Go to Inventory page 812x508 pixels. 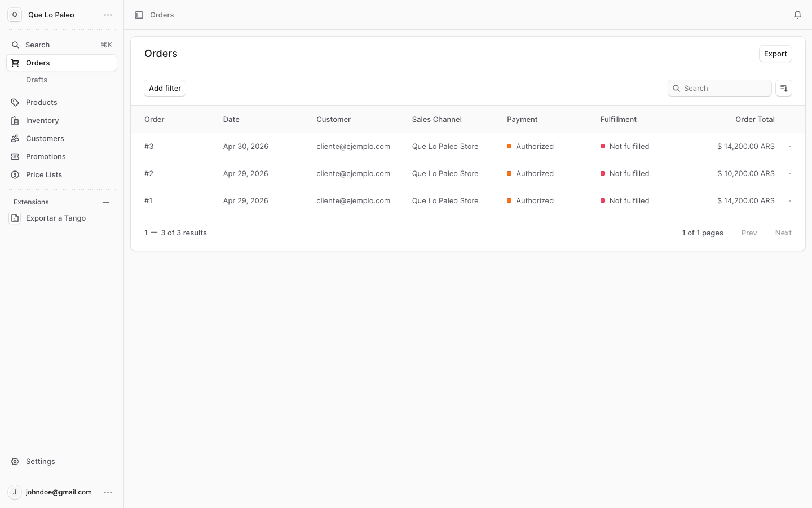(x=61, y=120)
